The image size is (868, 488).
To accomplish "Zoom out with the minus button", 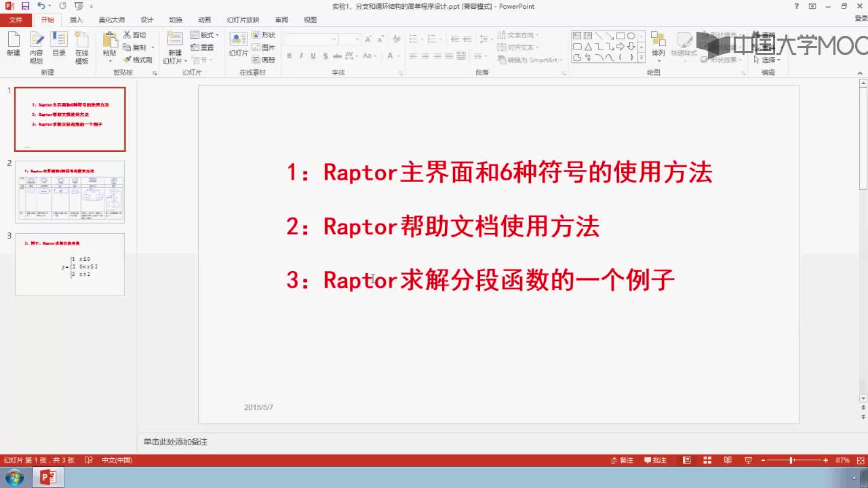I will pyautogui.click(x=762, y=460).
